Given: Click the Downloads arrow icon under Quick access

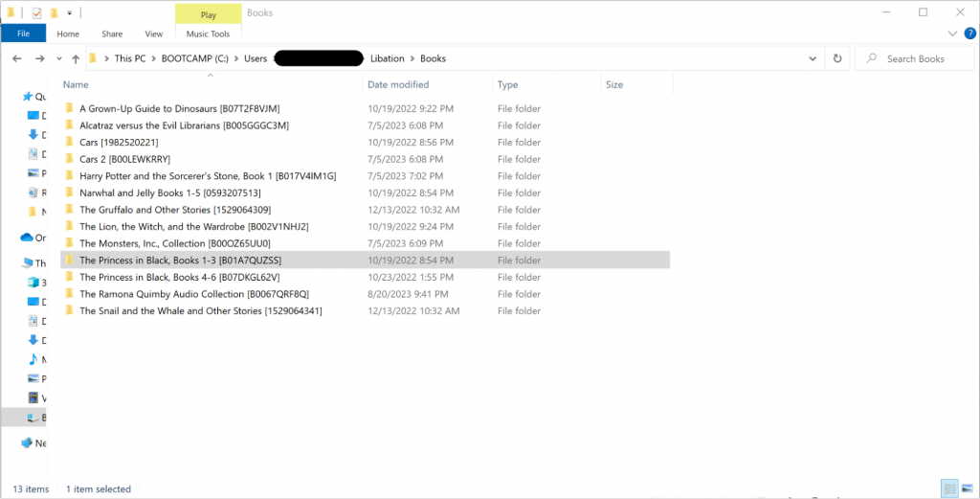Looking at the screenshot, I should [33, 134].
